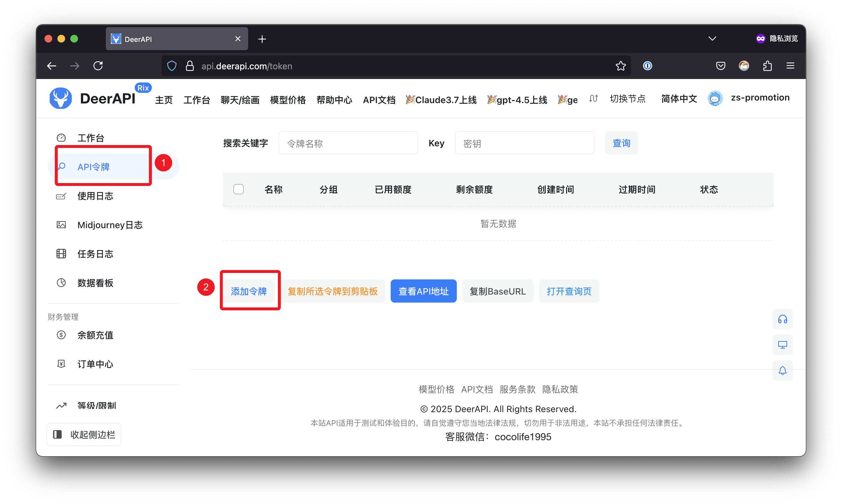
Task: Click the 复制BaseURL button
Action: pos(498,291)
